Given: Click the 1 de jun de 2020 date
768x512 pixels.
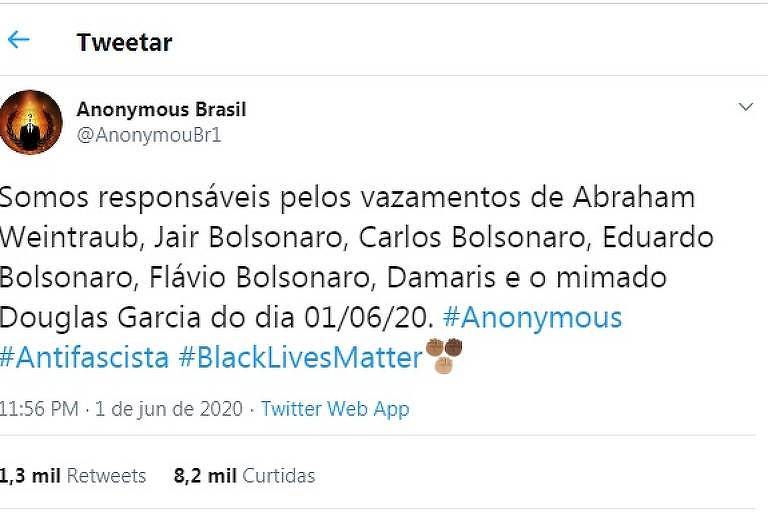Looking at the screenshot, I should [x=168, y=409].
